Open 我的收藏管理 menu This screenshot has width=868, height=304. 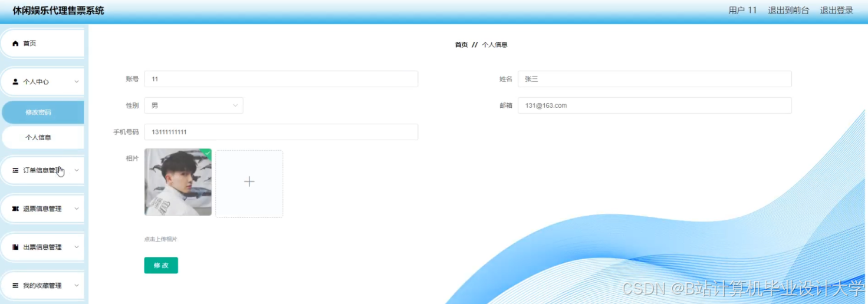tap(42, 285)
